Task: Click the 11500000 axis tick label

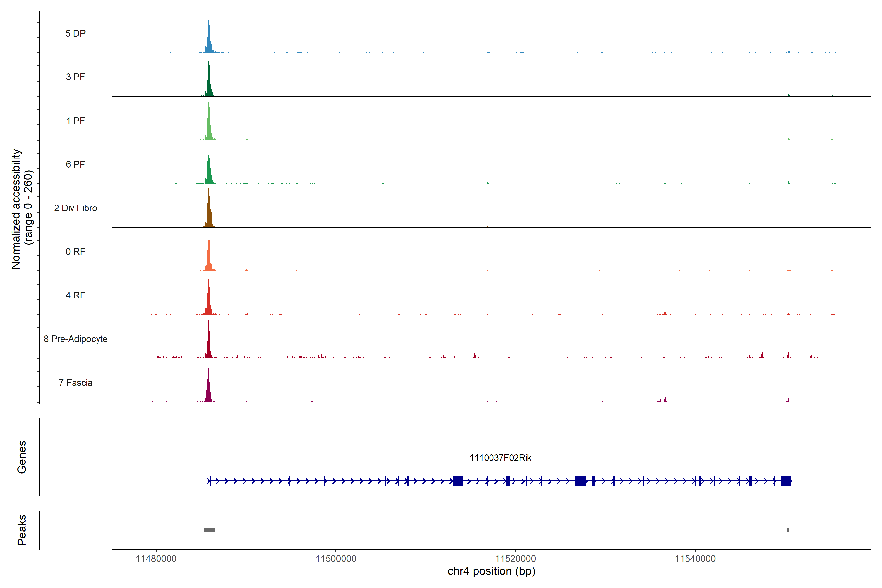Action: 336,559
